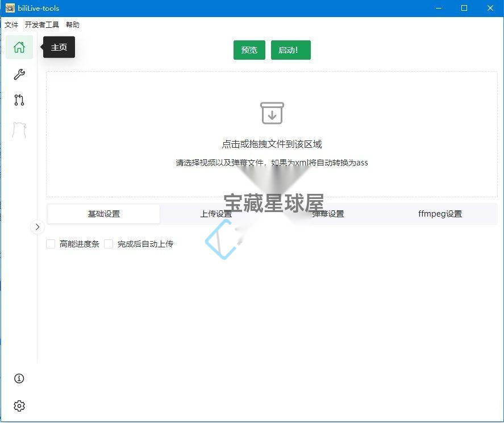This screenshot has height=423, width=504.
Task: Click 点击或拖拽文件到该区域 upload text
Action: (x=272, y=144)
